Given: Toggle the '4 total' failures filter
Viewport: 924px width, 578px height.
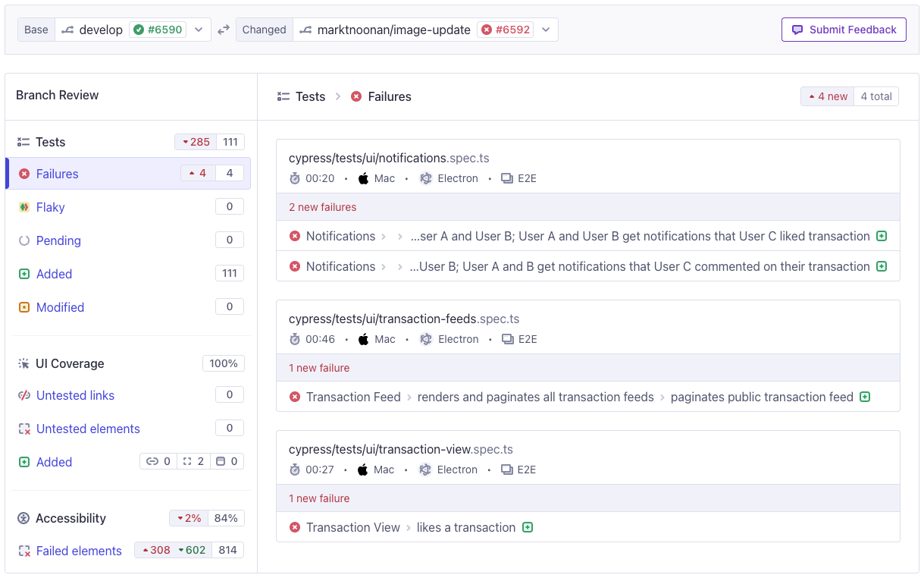Looking at the screenshot, I should tap(876, 96).
